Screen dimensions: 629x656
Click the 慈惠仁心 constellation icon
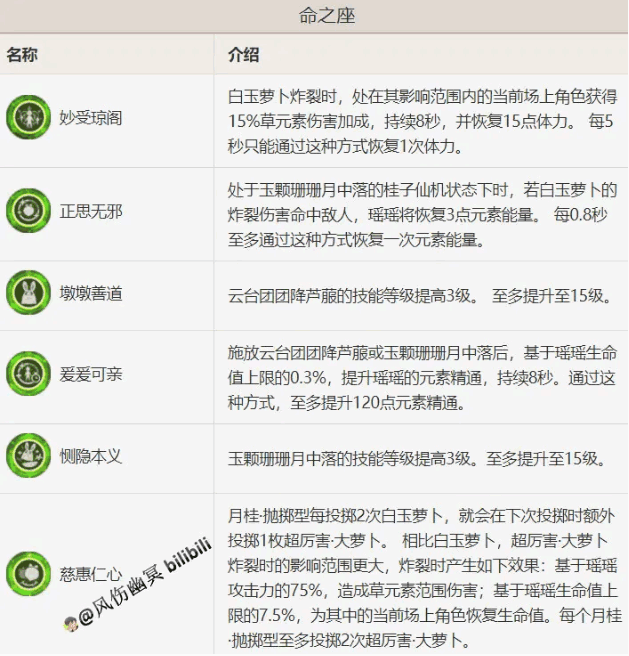pyautogui.click(x=28, y=574)
